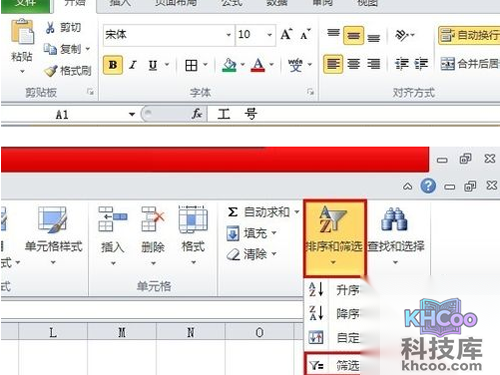
Task: Expand the Paste options arrow
Action: [22, 71]
